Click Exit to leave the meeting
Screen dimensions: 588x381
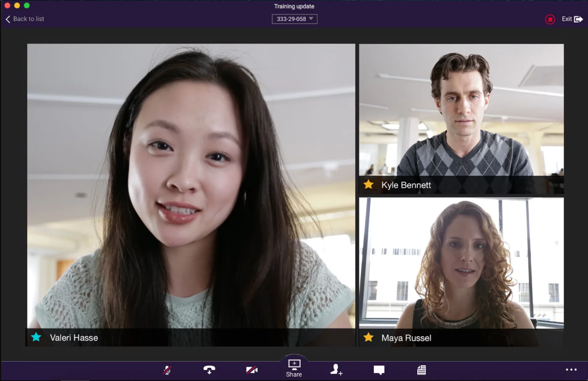[572, 19]
